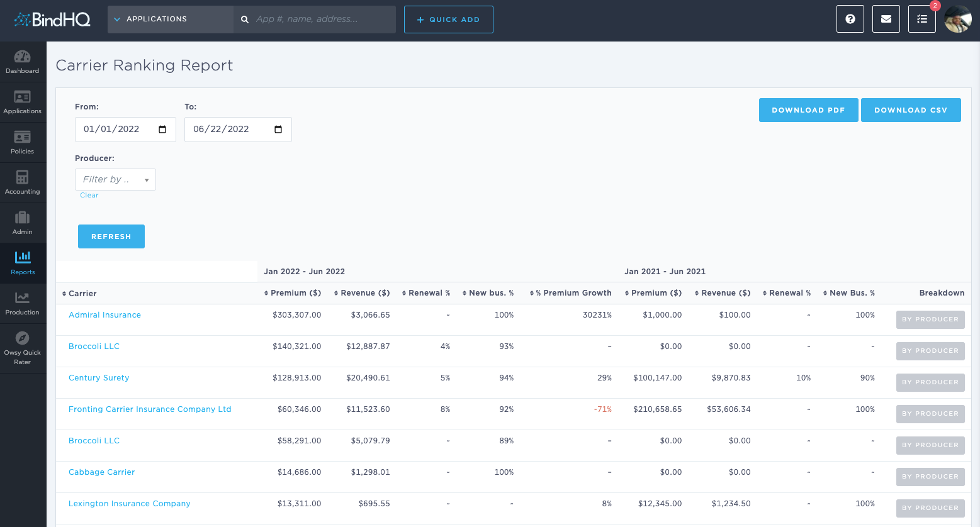Click the -71% premium growth value
This screenshot has height=527, width=980.
(x=602, y=409)
